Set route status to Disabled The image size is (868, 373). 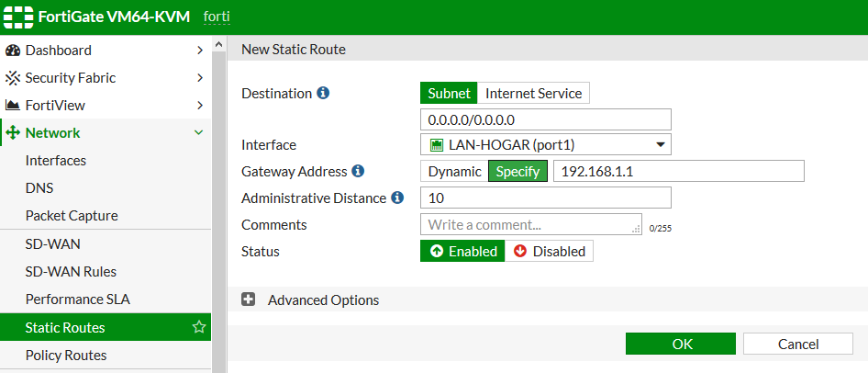[549, 251]
